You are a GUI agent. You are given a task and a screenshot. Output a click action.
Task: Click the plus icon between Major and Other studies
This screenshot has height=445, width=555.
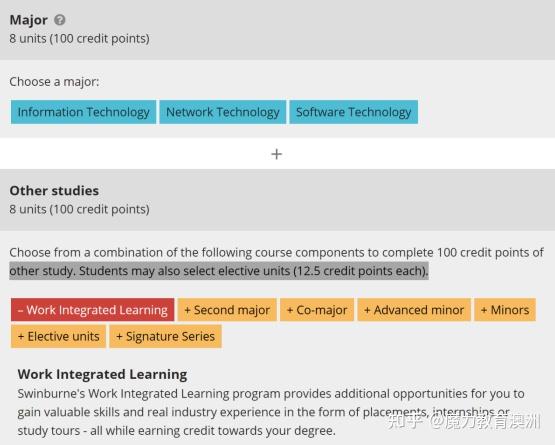click(x=276, y=154)
